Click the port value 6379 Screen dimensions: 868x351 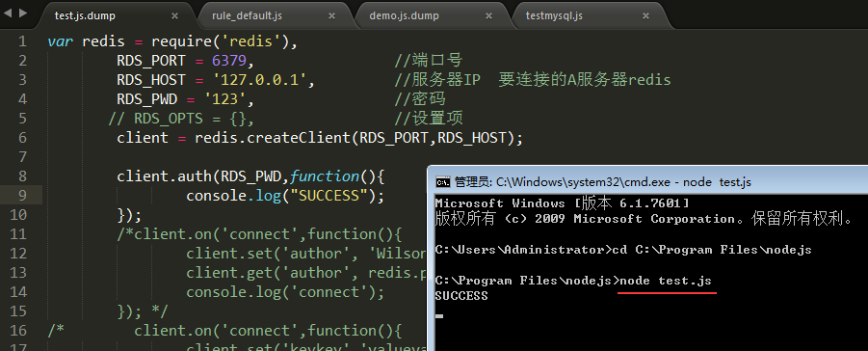pos(228,61)
